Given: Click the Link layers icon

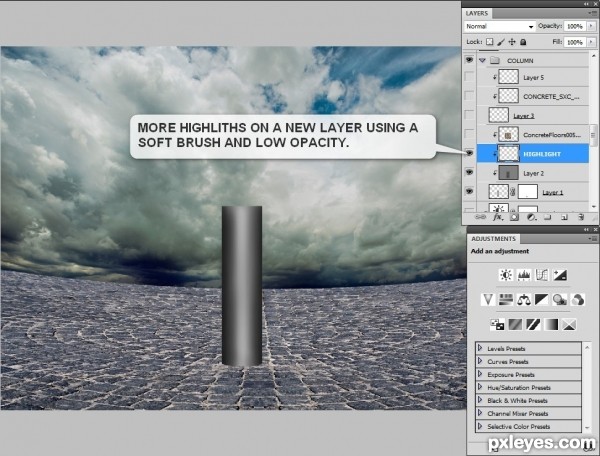Looking at the screenshot, I should [x=480, y=217].
